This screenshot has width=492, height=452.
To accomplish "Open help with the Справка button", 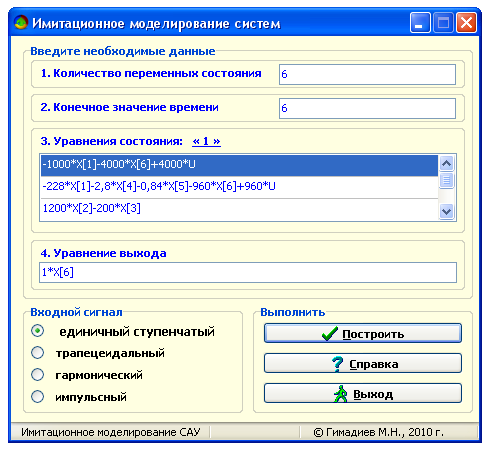I will 363,363.
